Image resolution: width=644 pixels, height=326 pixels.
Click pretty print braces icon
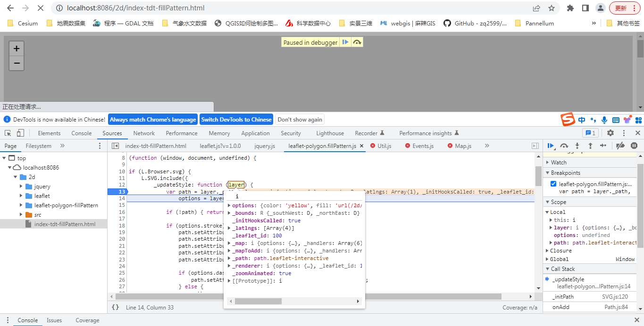coord(115,307)
